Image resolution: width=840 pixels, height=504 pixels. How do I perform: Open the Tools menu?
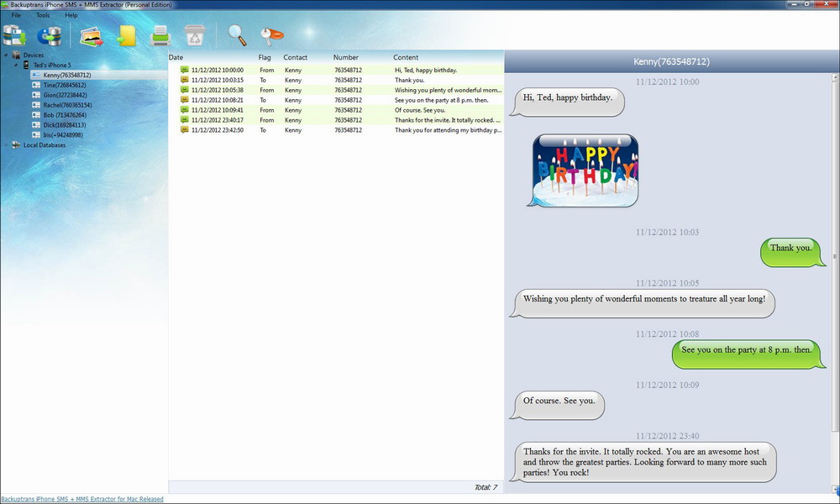point(42,14)
